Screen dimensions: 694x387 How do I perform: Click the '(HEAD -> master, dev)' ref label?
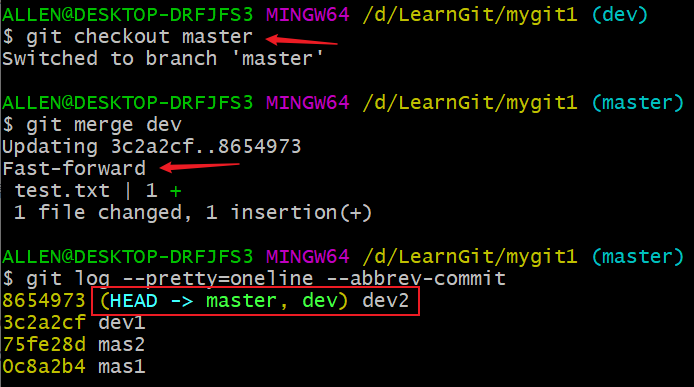[224, 301]
